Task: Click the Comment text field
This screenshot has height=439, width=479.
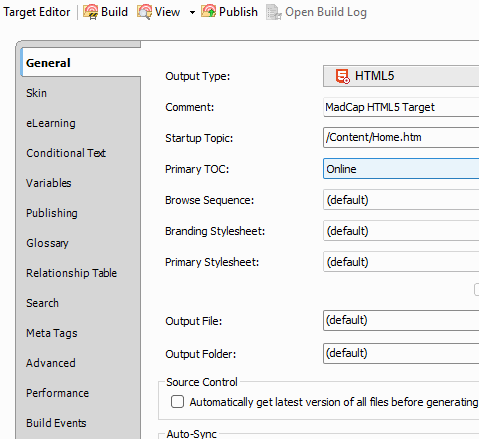Action: (401, 107)
